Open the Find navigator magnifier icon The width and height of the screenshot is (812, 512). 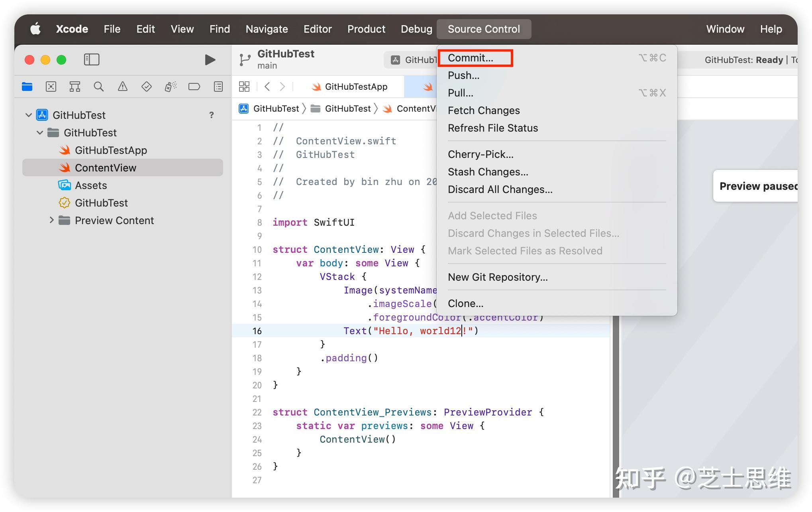click(99, 86)
